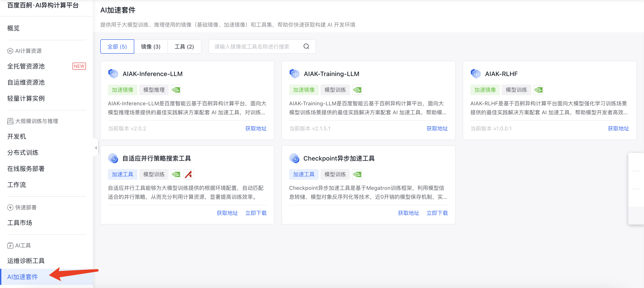The image size is (644, 288).
Task: Click 获取地址 for AIAK-RLHF
Action: [618, 129]
